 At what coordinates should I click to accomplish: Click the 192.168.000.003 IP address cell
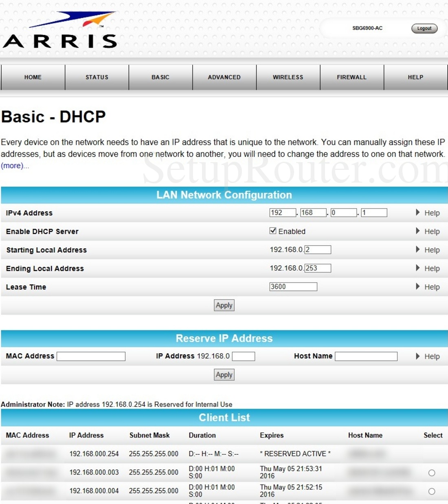coord(94,472)
